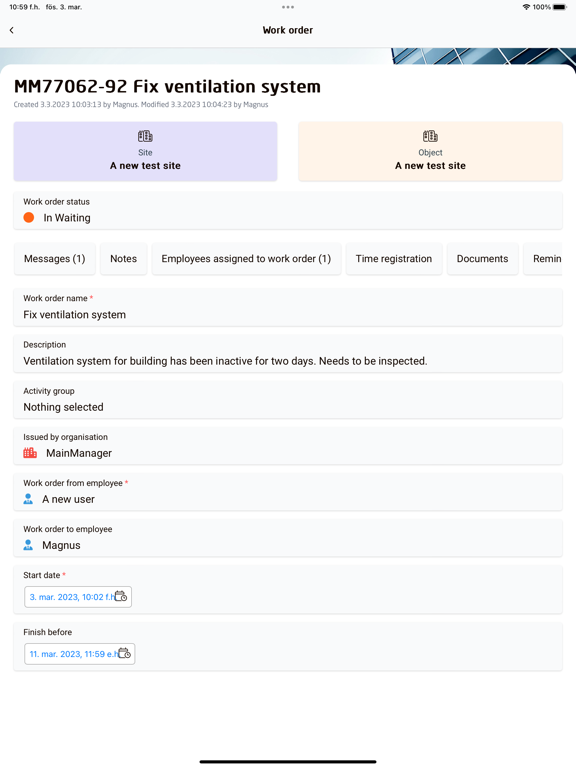Expand the Work order status selector

click(288, 210)
